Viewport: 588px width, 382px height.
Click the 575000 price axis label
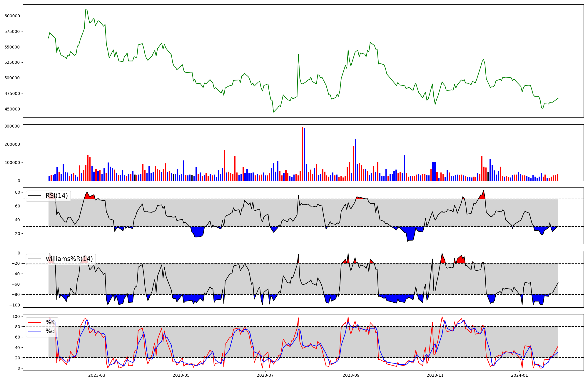(12, 31)
